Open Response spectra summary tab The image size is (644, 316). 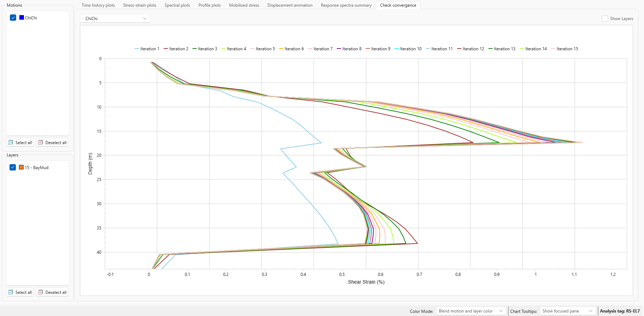pyautogui.click(x=346, y=5)
